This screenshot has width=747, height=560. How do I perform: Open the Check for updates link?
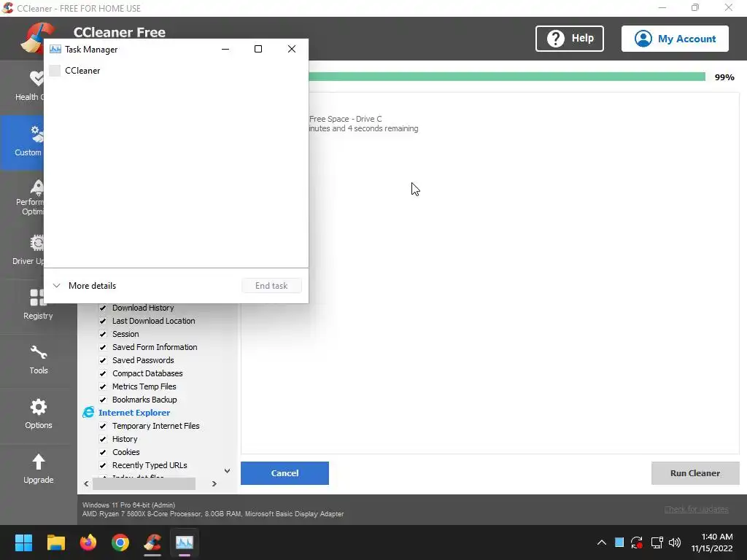[x=696, y=510]
